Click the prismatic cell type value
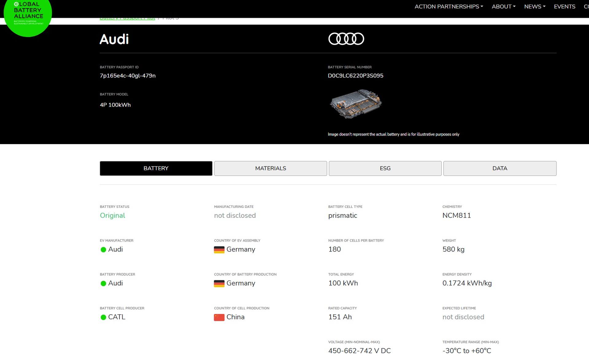The image size is (589, 364). click(343, 216)
